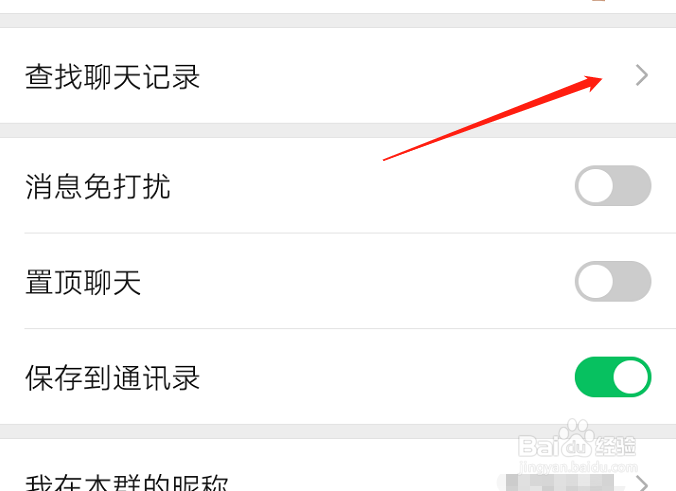Click the chevron next to 我在本群的昵称
The image size is (676, 491).
(642, 484)
